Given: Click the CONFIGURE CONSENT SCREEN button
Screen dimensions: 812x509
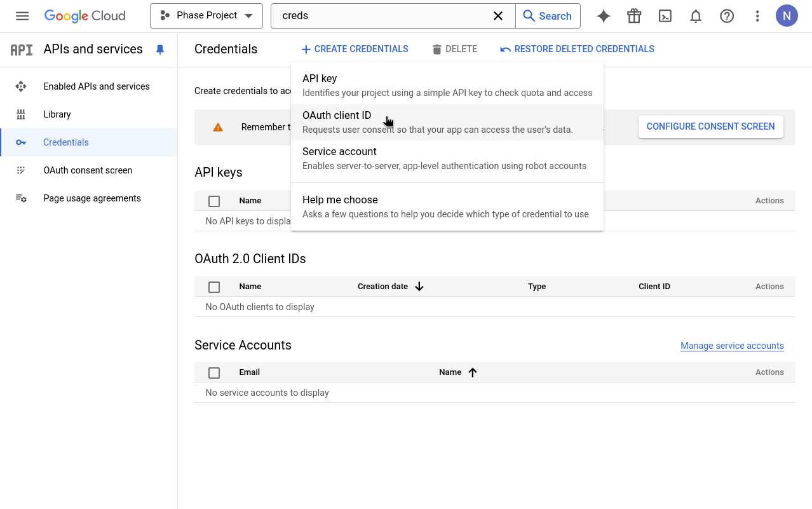Looking at the screenshot, I should (711, 126).
